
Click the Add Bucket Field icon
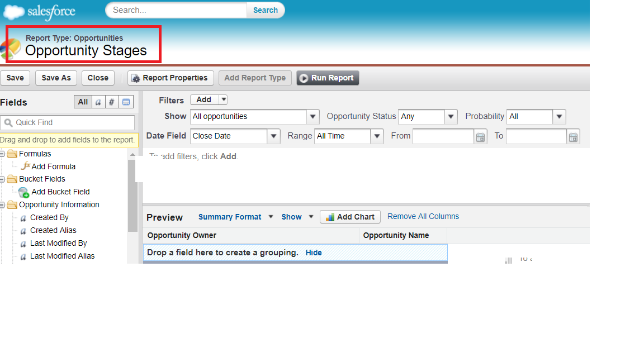(x=23, y=192)
